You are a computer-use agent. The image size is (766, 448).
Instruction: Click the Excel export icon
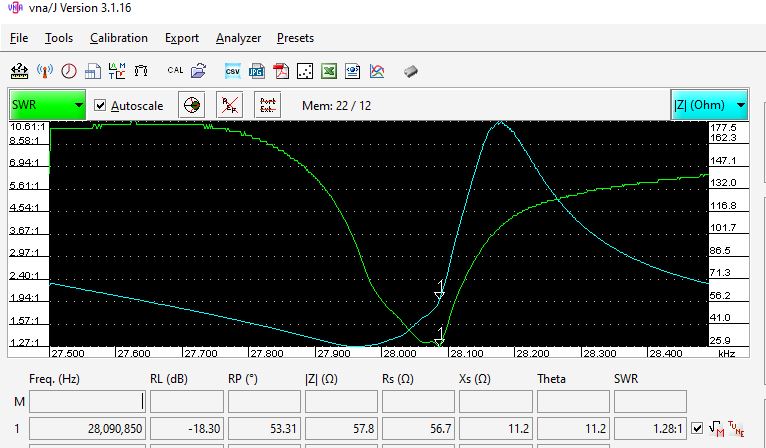pos(329,71)
